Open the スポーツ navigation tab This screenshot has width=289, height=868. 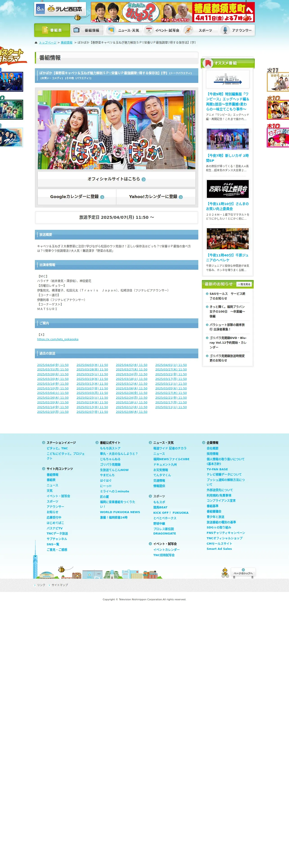(x=200, y=30)
